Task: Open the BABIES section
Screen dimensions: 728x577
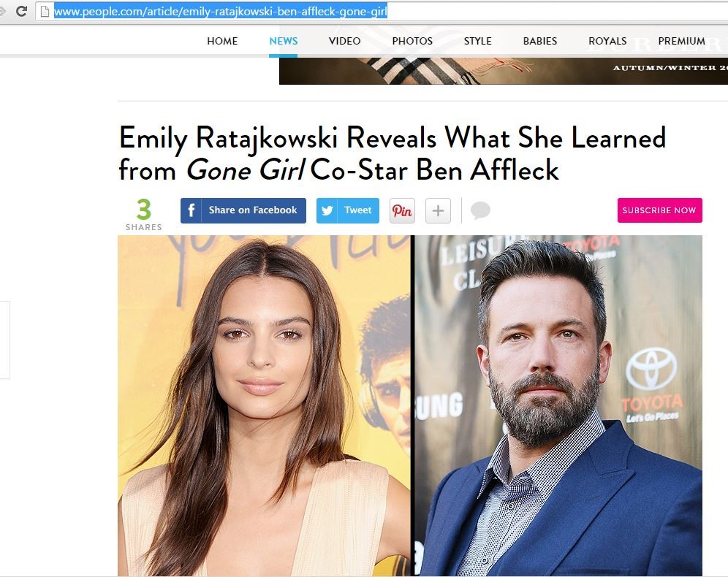Action: (540, 41)
